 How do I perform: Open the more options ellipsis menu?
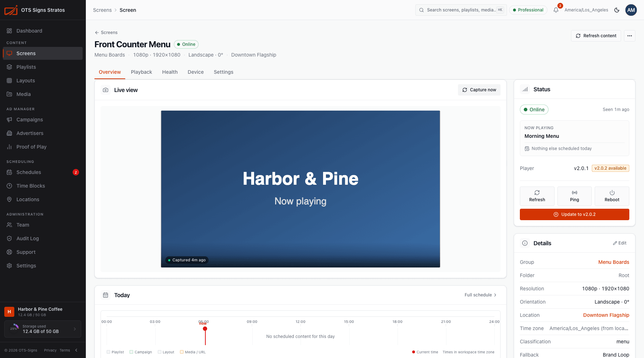[x=630, y=36]
